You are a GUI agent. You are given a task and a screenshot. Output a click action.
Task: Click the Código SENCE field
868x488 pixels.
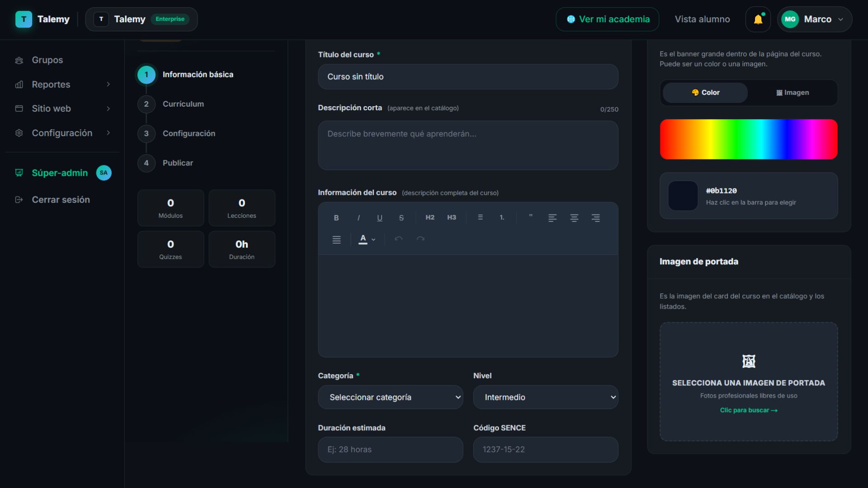click(546, 450)
